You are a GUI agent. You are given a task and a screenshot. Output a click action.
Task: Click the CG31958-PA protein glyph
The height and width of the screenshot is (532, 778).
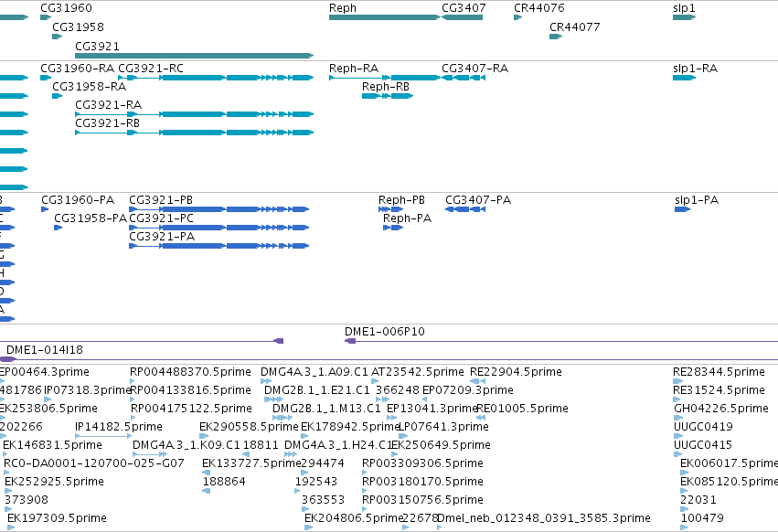pyautogui.click(x=58, y=228)
